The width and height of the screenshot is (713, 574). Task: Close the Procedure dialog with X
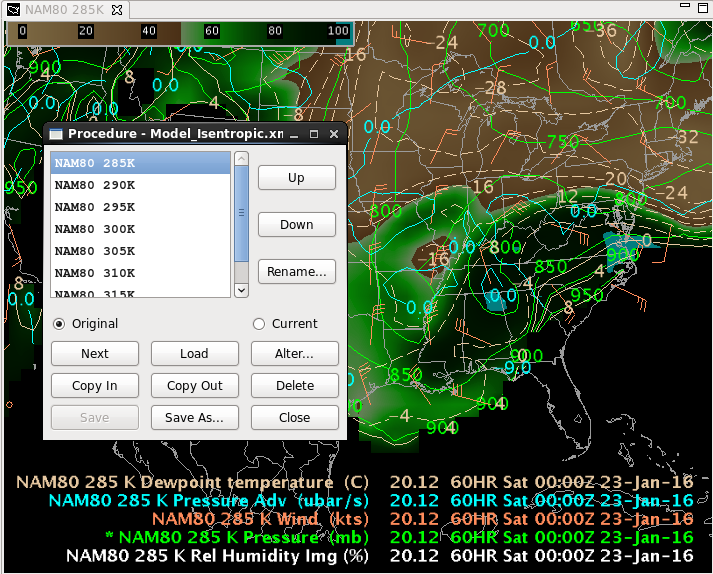coord(334,134)
